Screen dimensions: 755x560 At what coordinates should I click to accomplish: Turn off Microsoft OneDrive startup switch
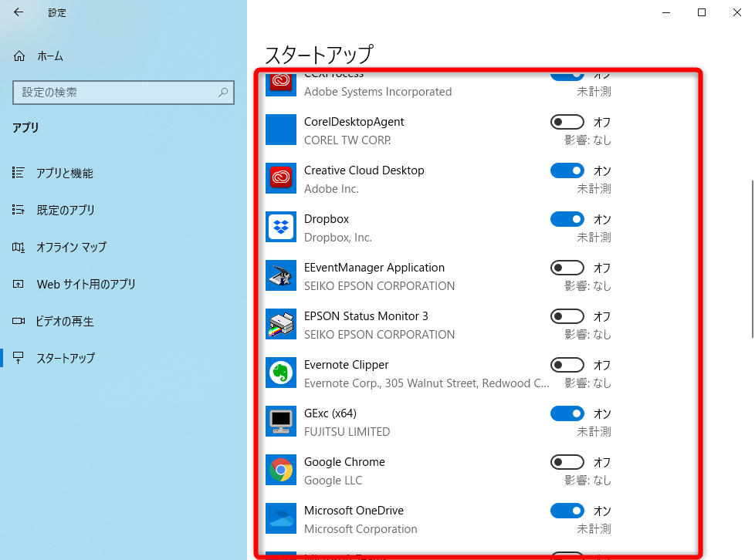(x=567, y=510)
